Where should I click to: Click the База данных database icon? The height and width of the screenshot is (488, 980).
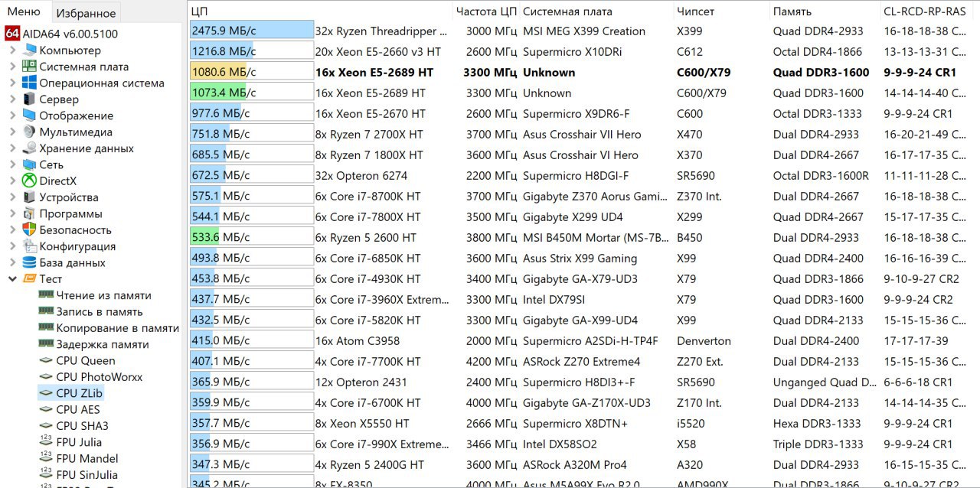click(29, 262)
